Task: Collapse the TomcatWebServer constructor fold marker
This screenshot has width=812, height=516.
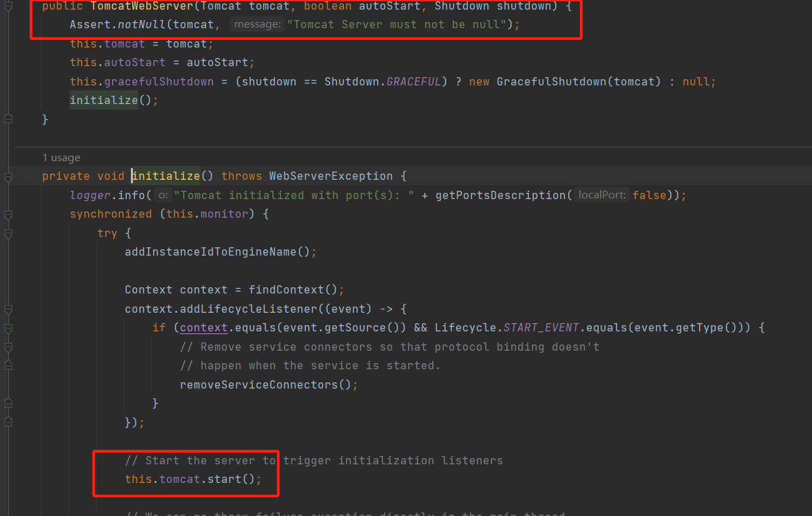Action: click(8, 7)
